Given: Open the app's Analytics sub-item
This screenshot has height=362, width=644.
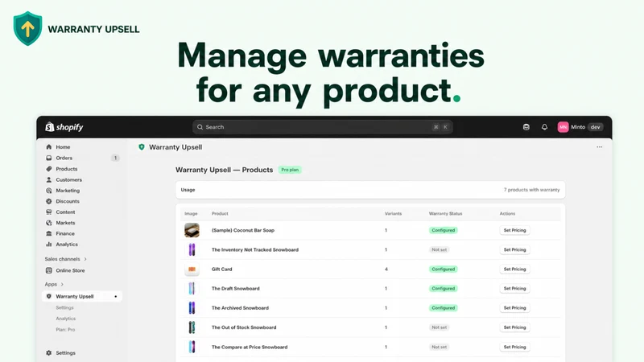Looking at the screenshot, I should click(x=66, y=319).
